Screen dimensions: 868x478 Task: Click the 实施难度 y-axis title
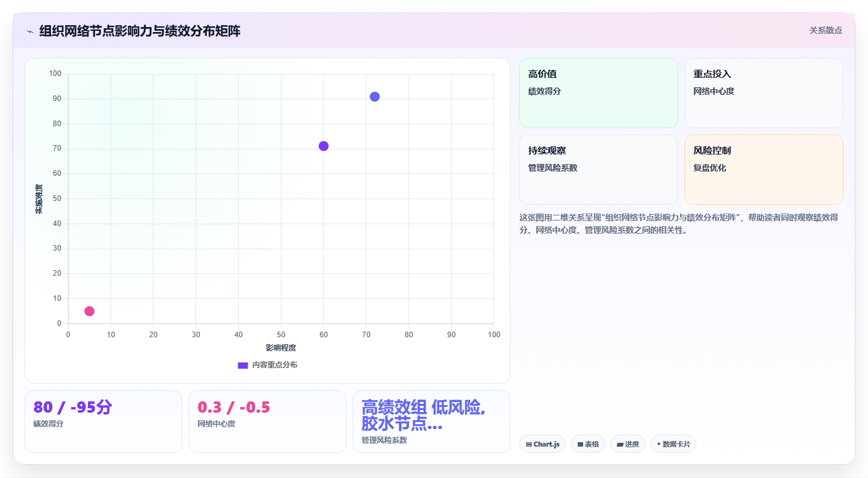point(39,199)
